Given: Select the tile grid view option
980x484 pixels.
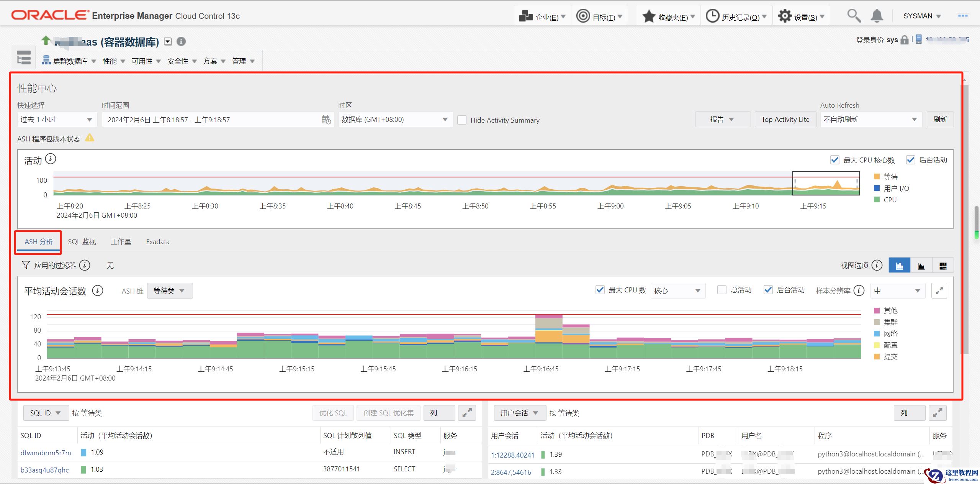Looking at the screenshot, I should 943,266.
